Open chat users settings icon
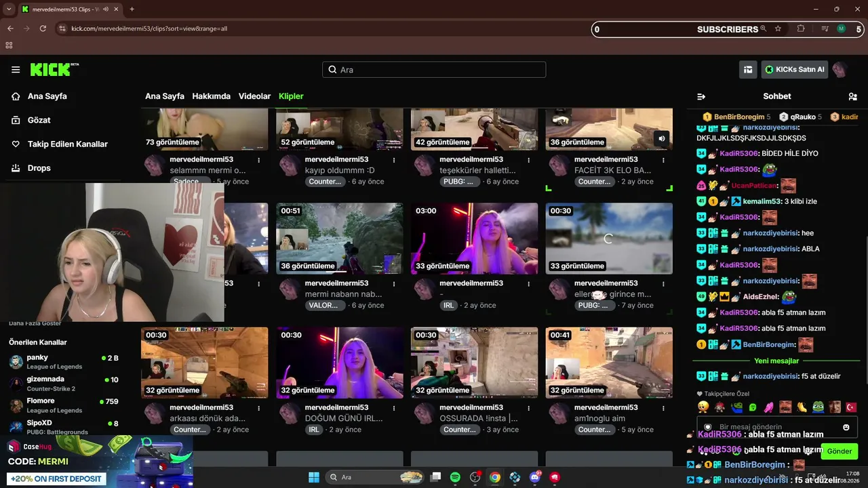This screenshot has height=488, width=868. coord(852,97)
